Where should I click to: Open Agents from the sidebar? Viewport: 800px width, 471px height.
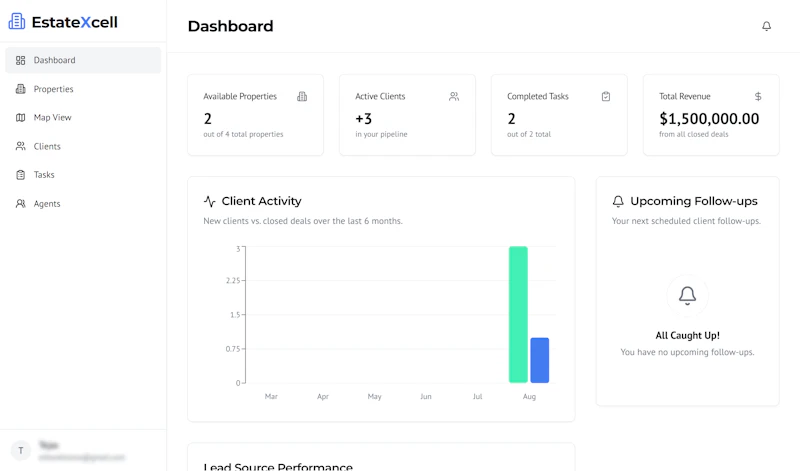[83, 204]
